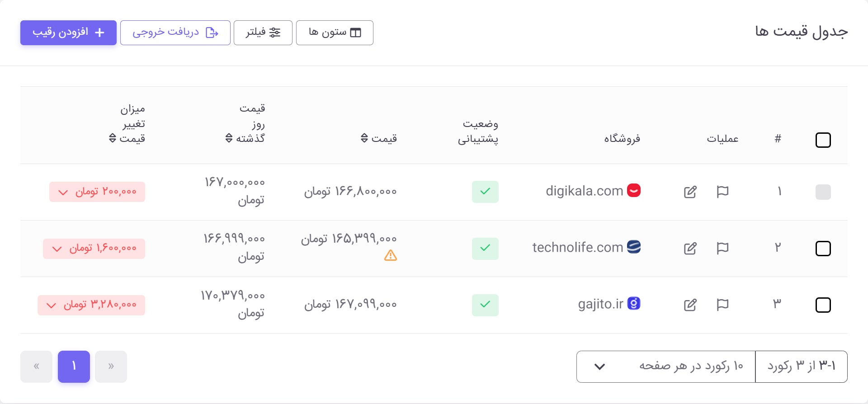Click the warning triangle near technolife price
This screenshot has height=404, width=868.
pos(390,256)
